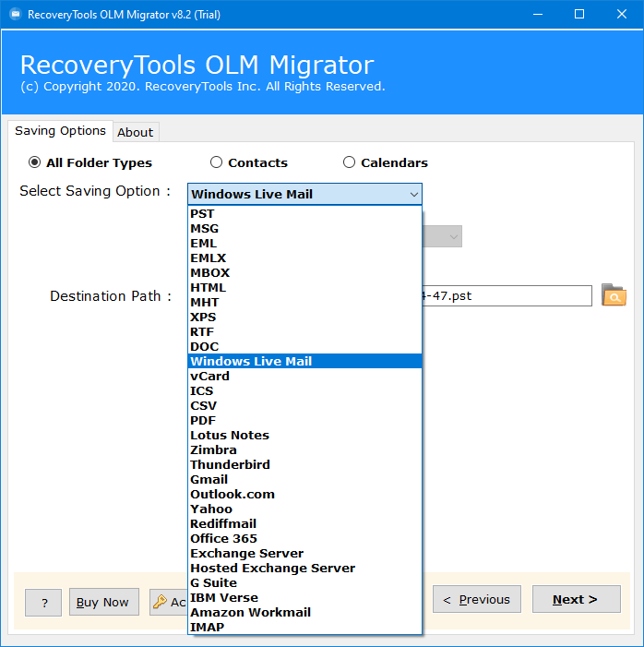Choose Hosted Exchange Server option
644x647 pixels.
[x=304, y=569]
